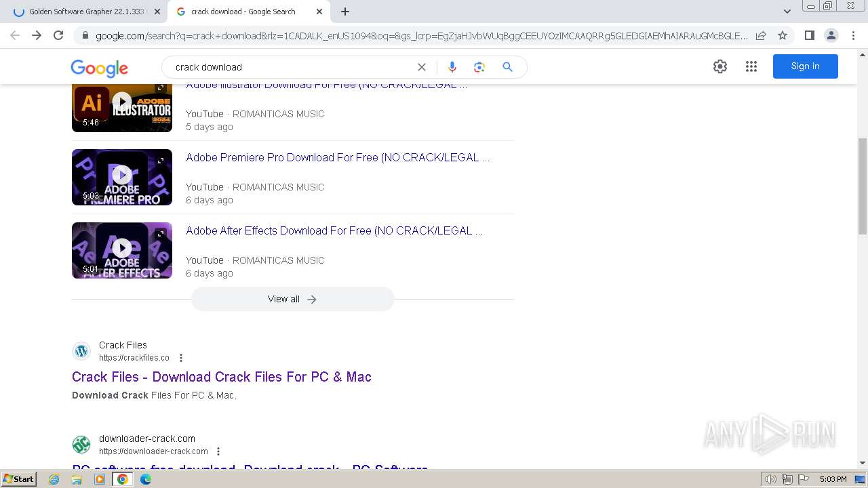The image size is (868, 488).
Task: Open Adobe Premiere Pro Download For Free link
Action: pyautogui.click(x=338, y=157)
